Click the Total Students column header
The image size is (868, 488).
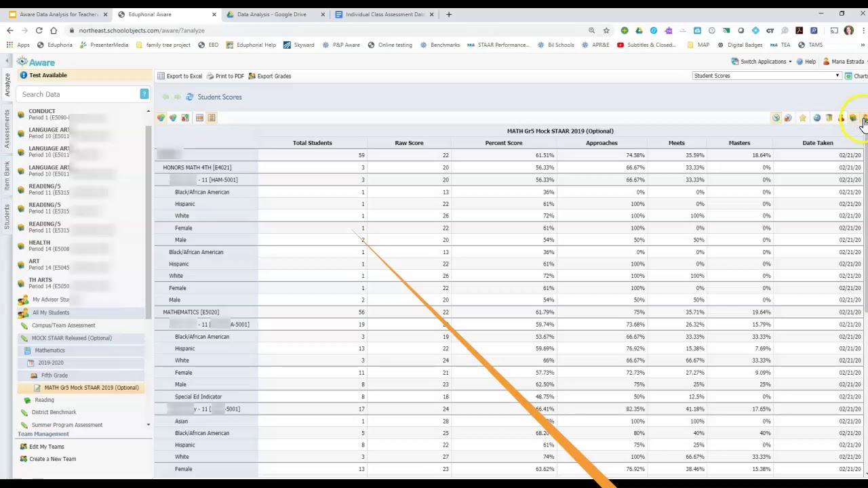click(313, 143)
